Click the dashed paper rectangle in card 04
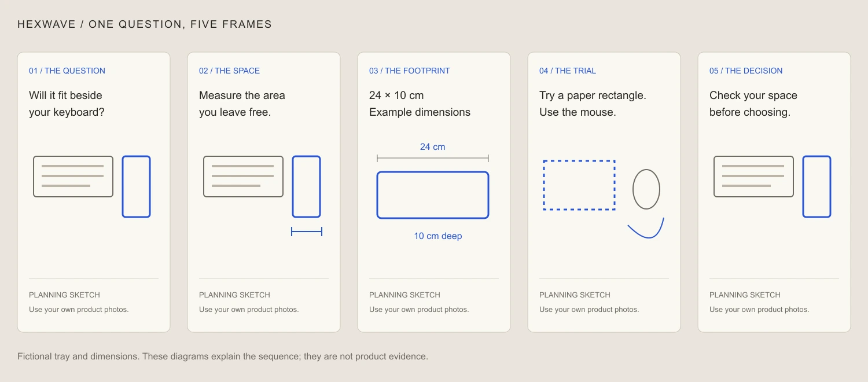868x382 pixels. (579, 185)
